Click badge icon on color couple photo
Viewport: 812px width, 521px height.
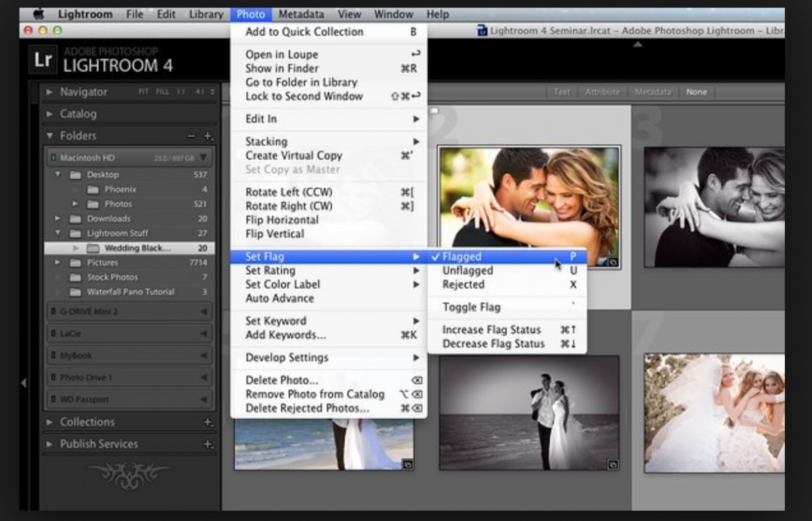(612, 261)
